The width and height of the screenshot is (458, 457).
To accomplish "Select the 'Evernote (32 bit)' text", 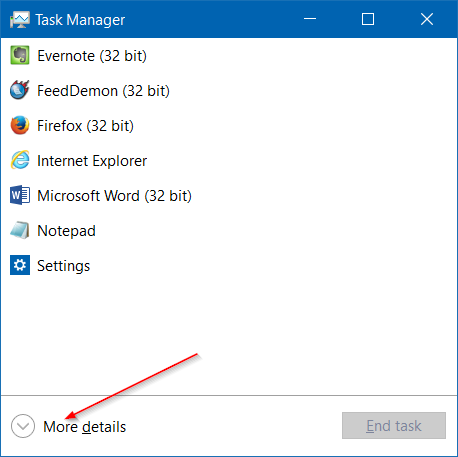I will [92, 56].
